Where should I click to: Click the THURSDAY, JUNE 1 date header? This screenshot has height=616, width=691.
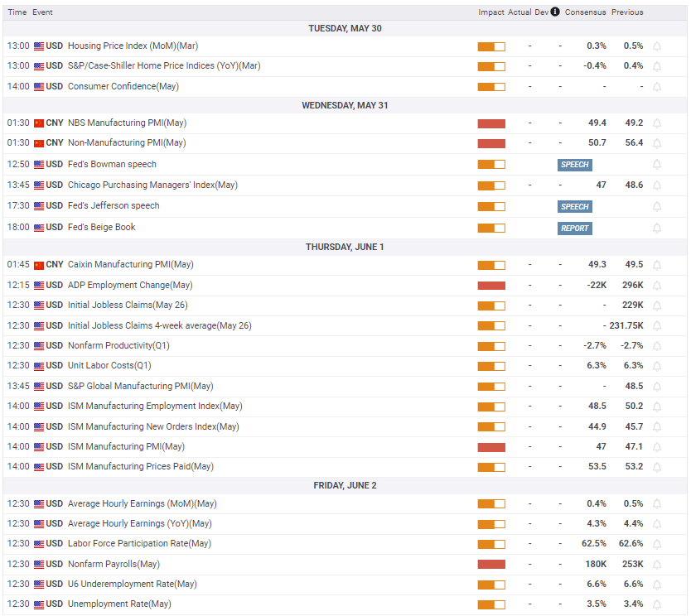345,247
